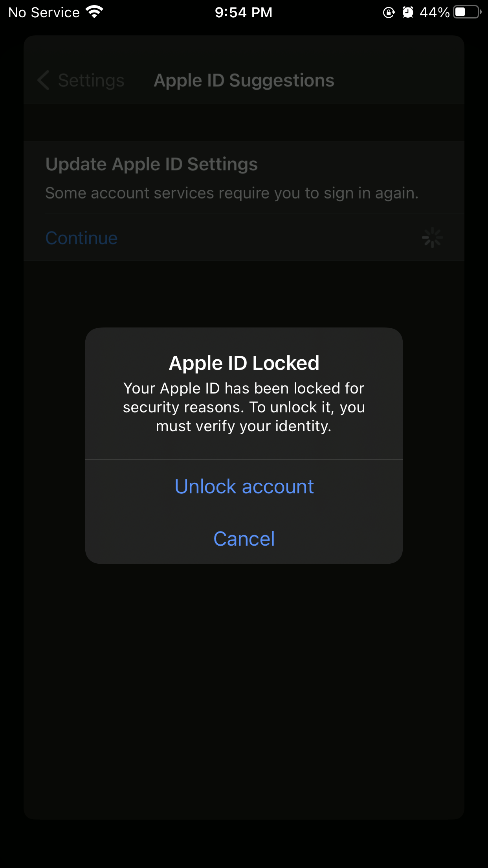This screenshot has height=868, width=488.
Task: Tap the empty space above the Update section
Action: coord(244,123)
